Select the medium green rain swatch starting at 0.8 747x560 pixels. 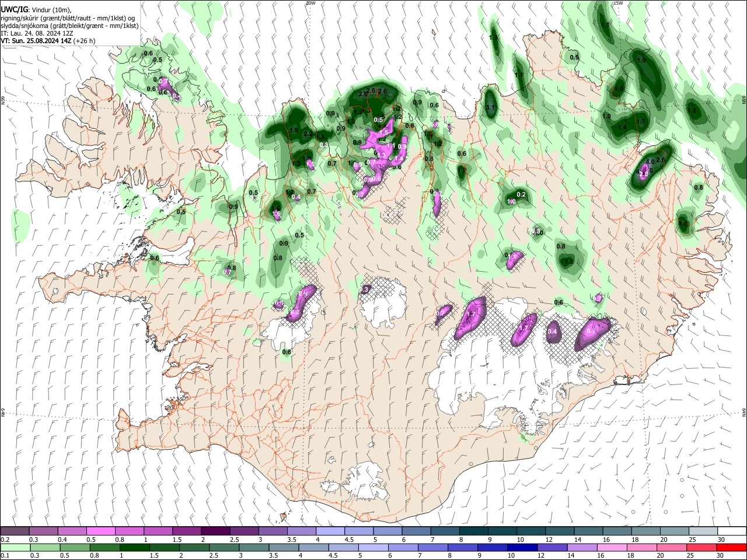click(105, 547)
